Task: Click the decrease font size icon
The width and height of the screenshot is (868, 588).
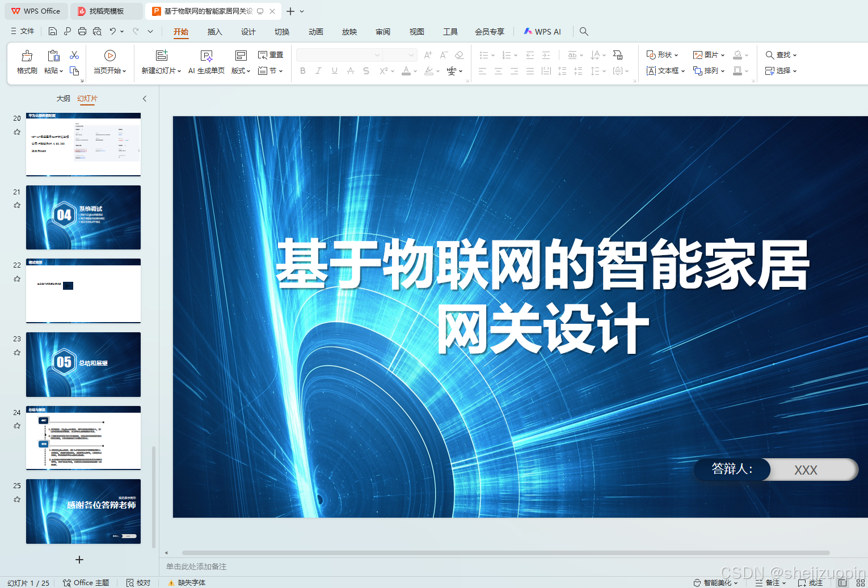Action: pyautogui.click(x=444, y=55)
